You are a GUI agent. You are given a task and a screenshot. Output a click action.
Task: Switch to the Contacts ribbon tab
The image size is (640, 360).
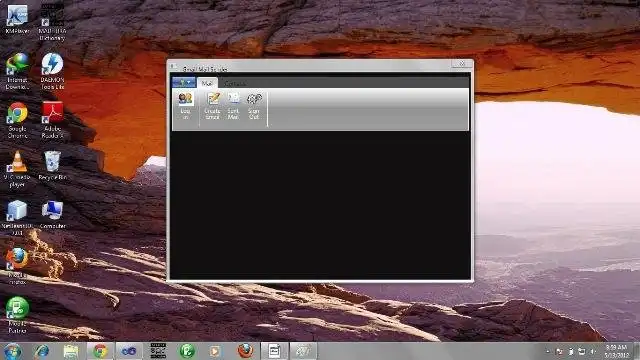(236, 83)
